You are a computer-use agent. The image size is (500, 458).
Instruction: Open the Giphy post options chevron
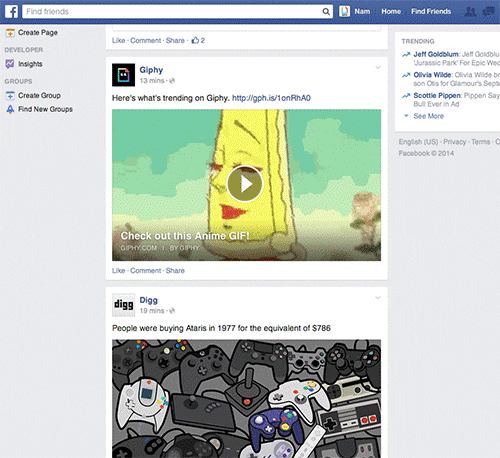378,67
